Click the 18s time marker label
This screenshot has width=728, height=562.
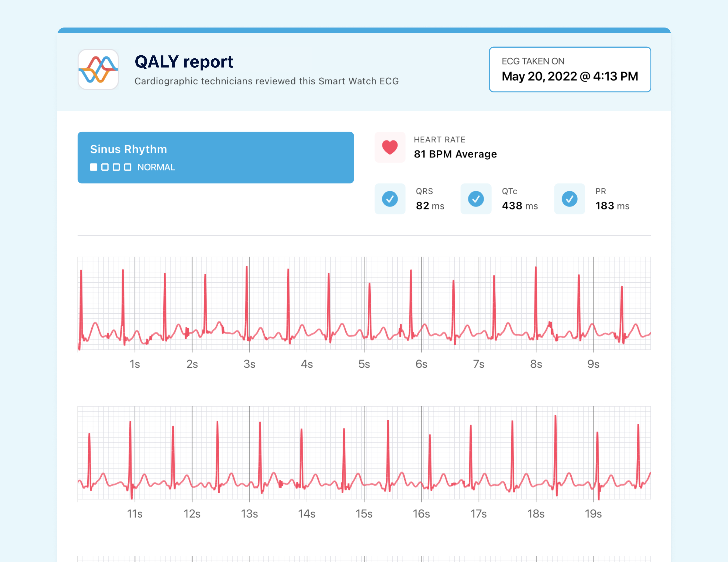point(536,514)
